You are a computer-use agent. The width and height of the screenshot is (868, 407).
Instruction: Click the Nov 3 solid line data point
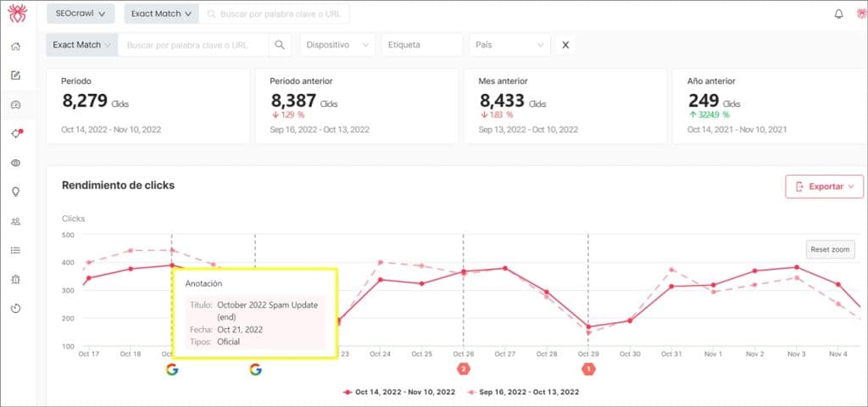(797, 267)
